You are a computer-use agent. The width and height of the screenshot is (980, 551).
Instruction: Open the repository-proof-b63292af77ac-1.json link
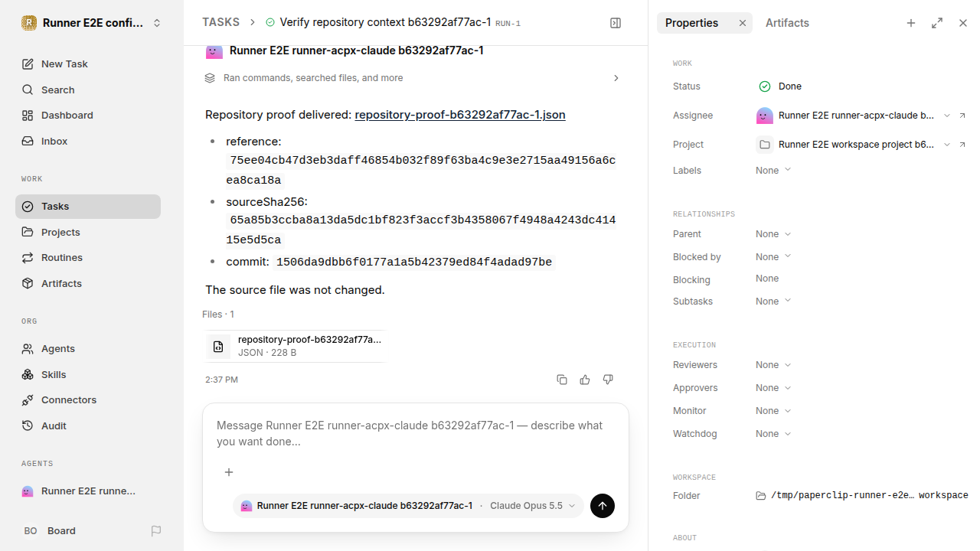460,115
